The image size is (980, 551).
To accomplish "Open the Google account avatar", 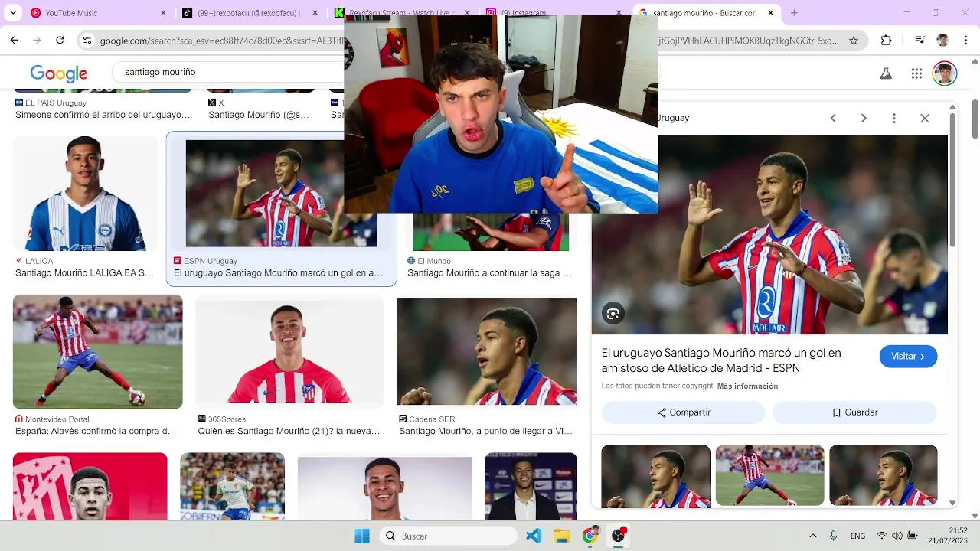I will click(946, 73).
